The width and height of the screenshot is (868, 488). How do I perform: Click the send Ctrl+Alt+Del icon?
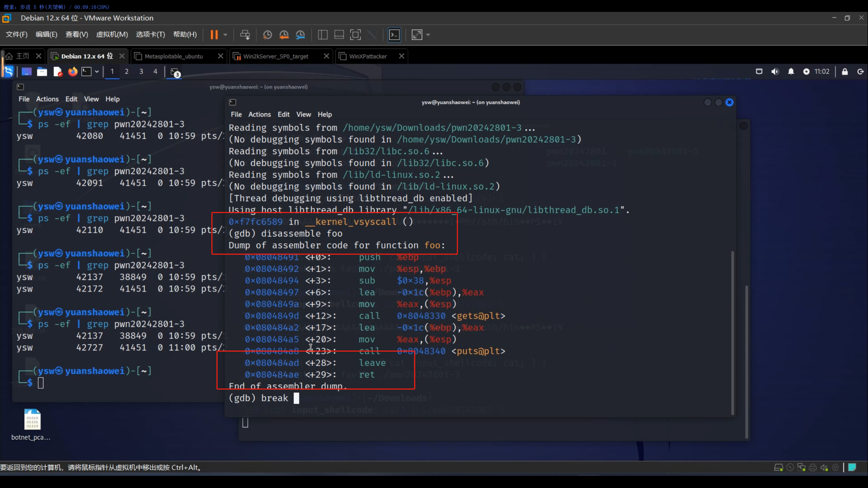pos(245,35)
